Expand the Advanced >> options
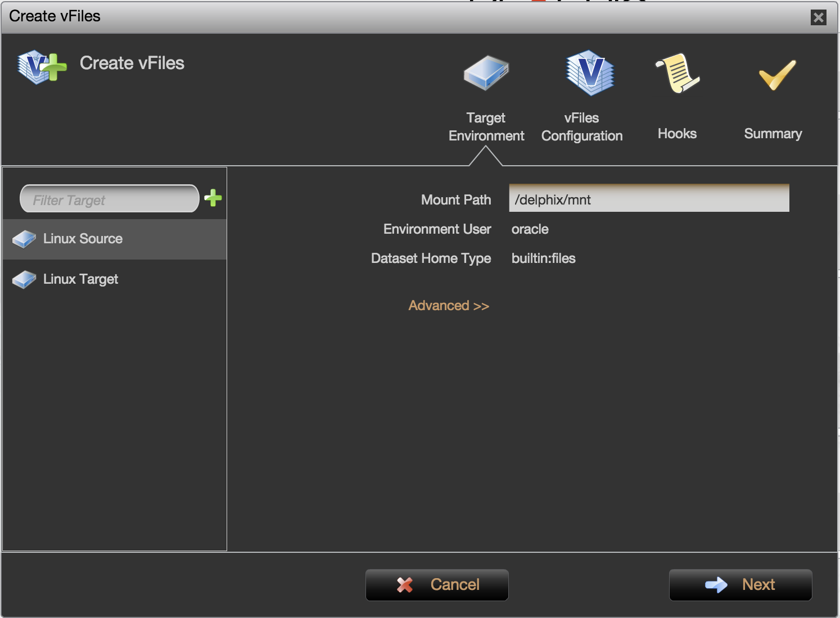Screen dimensions: 840x618 tap(449, 306)
